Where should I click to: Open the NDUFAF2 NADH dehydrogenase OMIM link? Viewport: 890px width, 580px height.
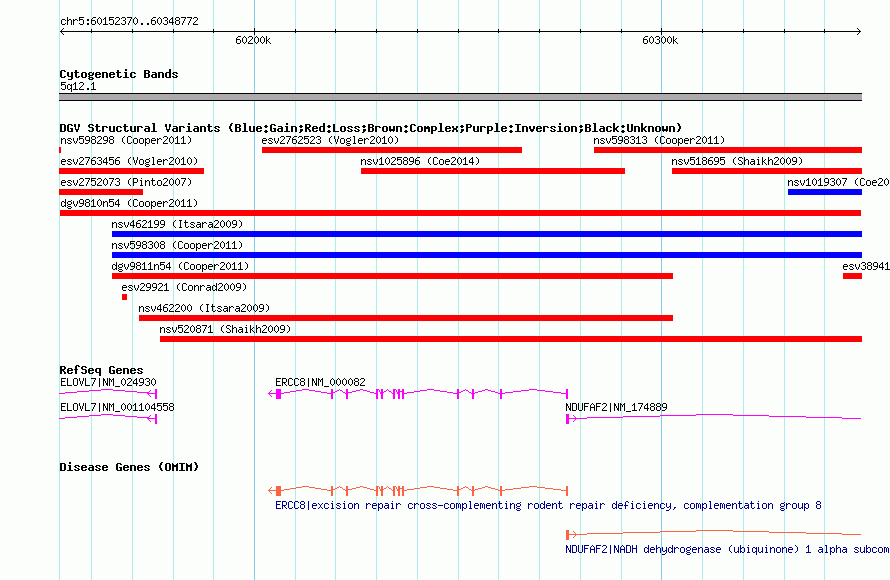point(727,549)
